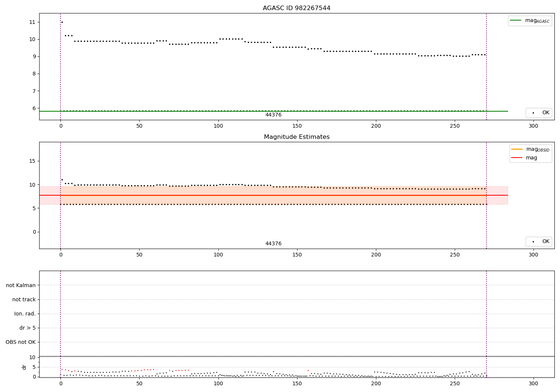560x392 pixels.
Task: Click x-tick '100' under the top plot
Action: [x=218, y=126]
